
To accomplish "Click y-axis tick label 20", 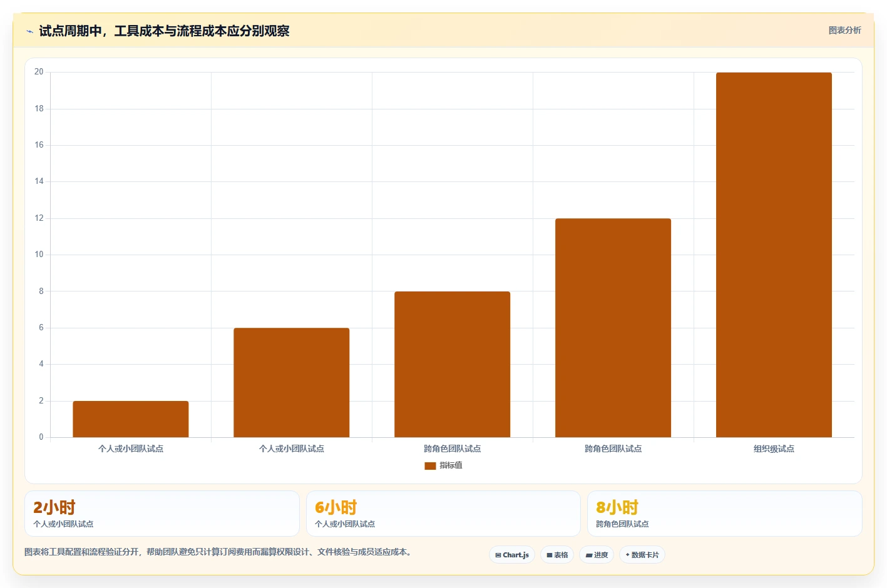I will (39, 72).
